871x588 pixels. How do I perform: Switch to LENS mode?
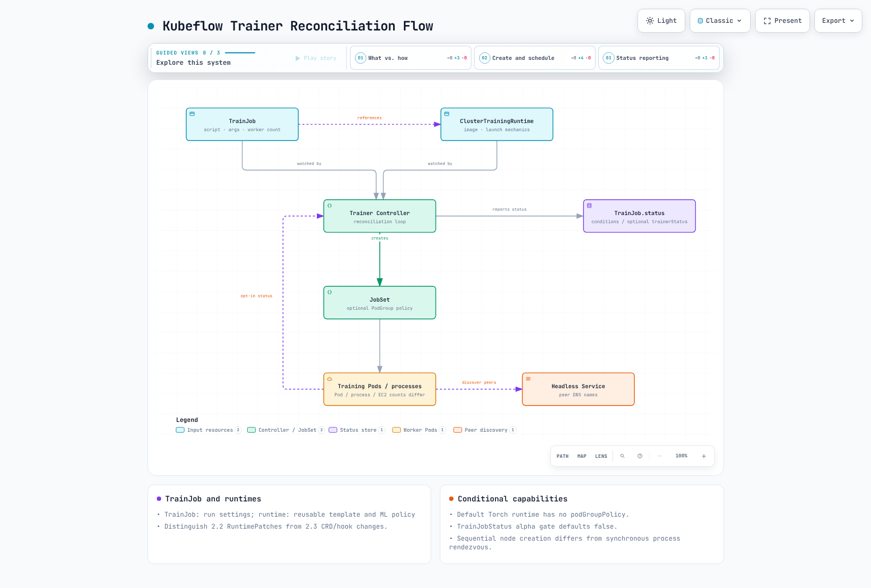point(601,456)
